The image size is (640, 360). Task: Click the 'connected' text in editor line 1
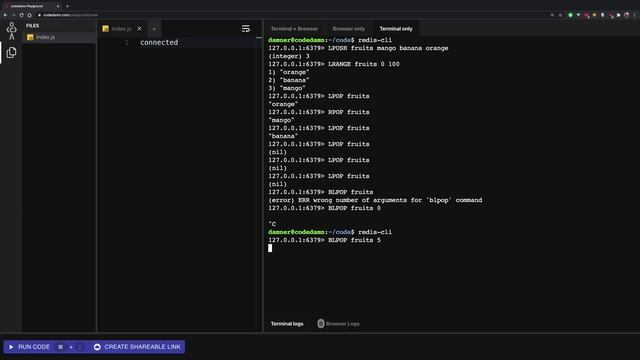pos(159,42)
